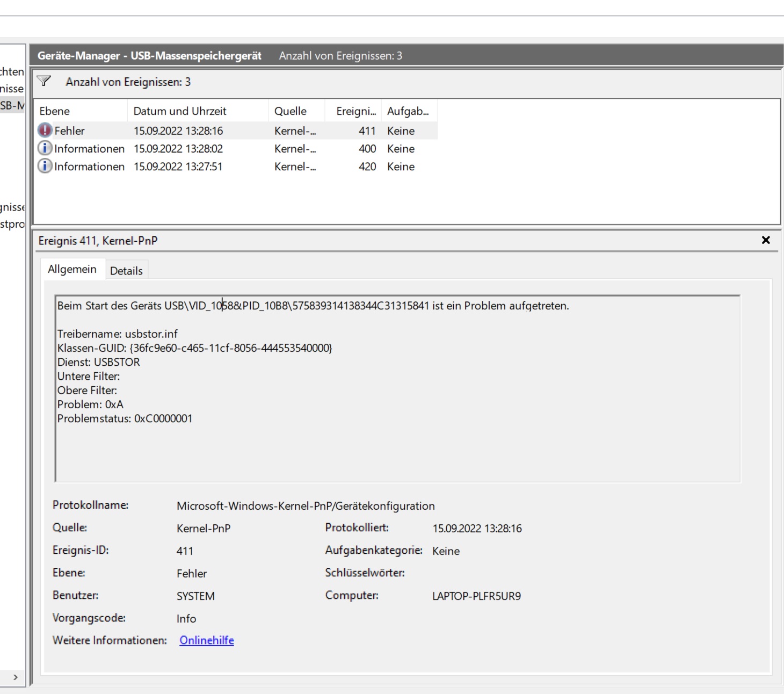784x694 pixels.
Task: Sort by the Quelle column header
Action: pos(297,111)
